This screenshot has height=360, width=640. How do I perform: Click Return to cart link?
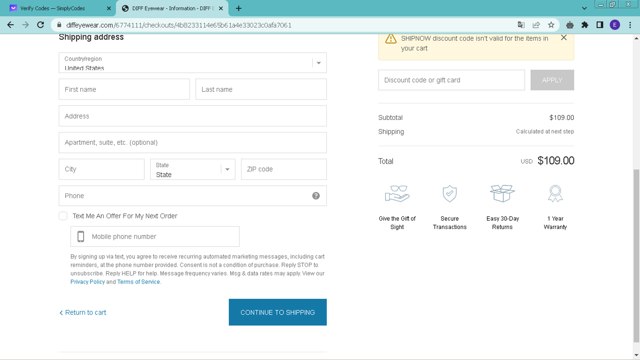coord(83,312)
